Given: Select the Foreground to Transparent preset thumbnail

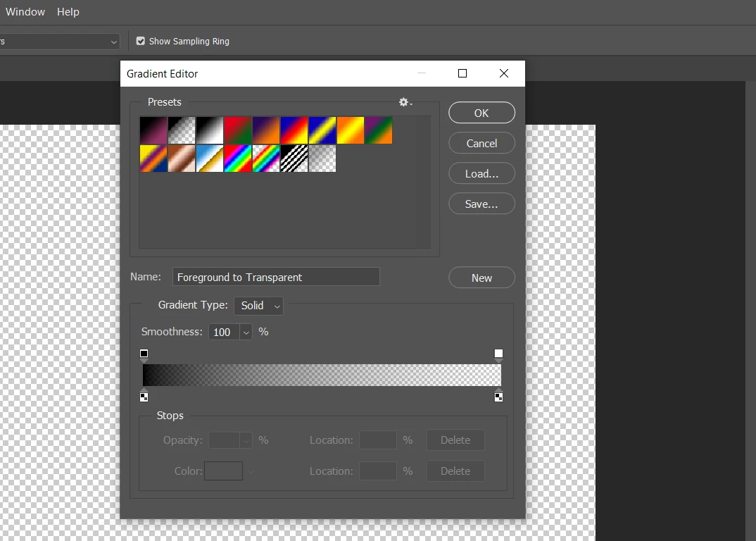Looking at the screenshot, I should coord(182,130).
